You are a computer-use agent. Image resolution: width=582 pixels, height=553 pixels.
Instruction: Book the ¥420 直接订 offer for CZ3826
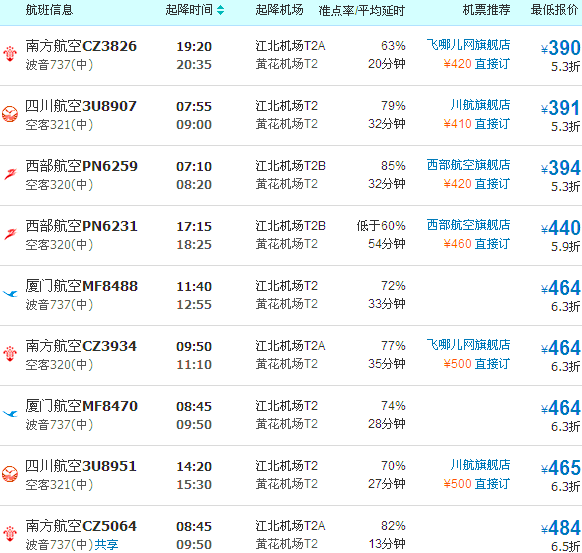pyautogui.click(x=477, y=64)
